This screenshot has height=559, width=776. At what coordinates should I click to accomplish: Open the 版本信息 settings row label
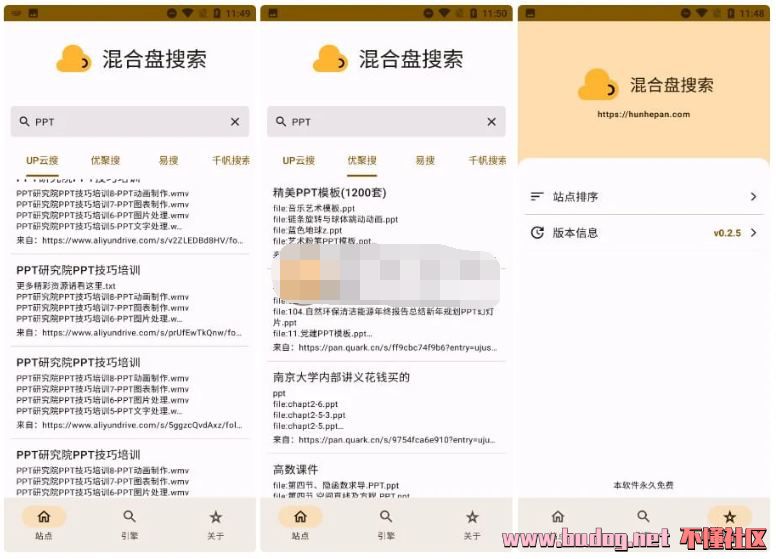(575, 233)
